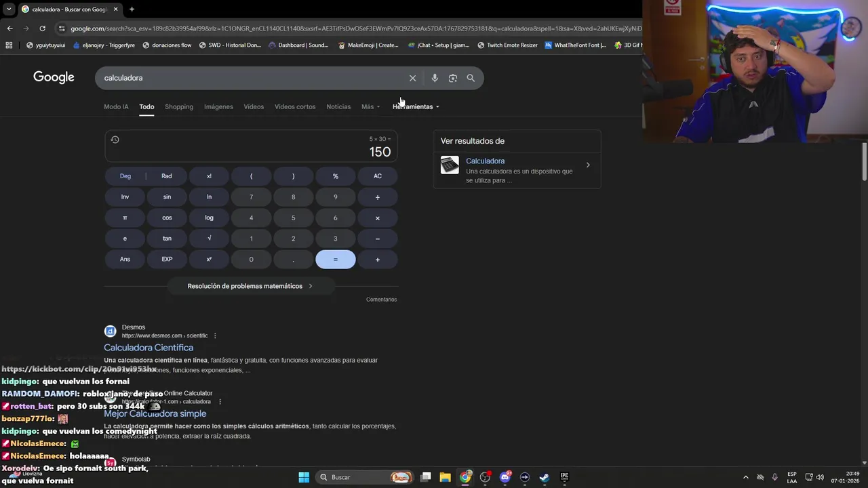Open Discord from the taskbar
Viewport: 868px width, 488px height.
coord(505,477)
